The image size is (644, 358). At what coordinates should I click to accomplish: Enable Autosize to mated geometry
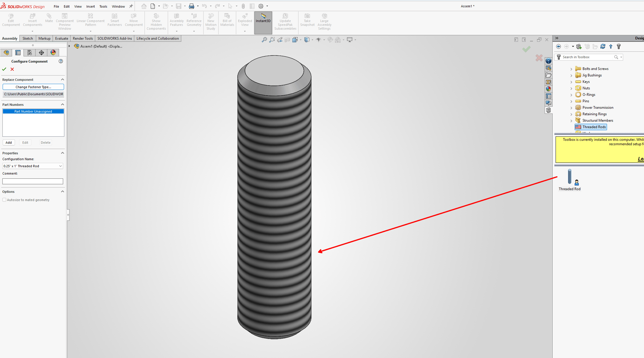coord(4,200)
